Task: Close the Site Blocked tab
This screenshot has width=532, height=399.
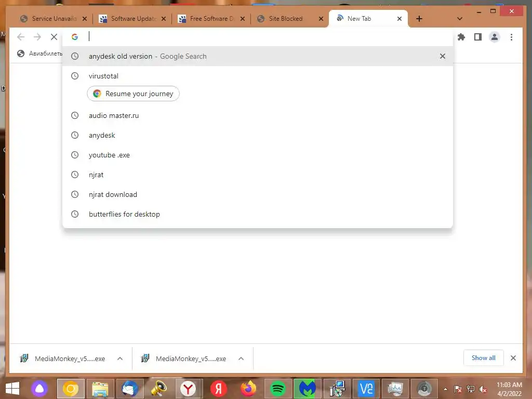Action: point(321,19)
